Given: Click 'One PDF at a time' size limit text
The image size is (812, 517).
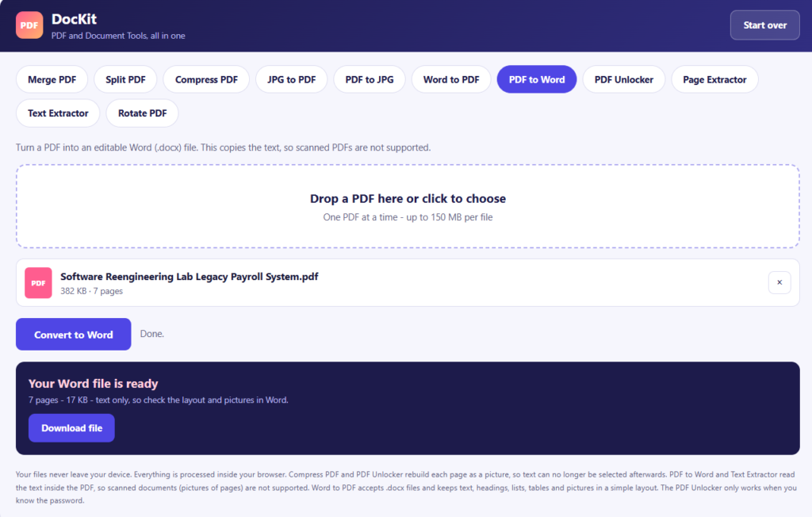Looking at the screenshot, I should pos(408,217).
